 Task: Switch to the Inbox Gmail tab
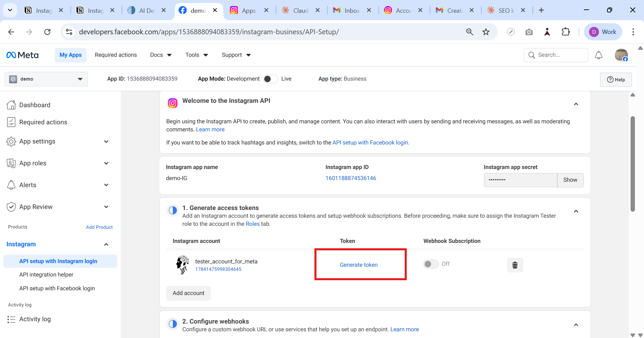pos(352,10)
